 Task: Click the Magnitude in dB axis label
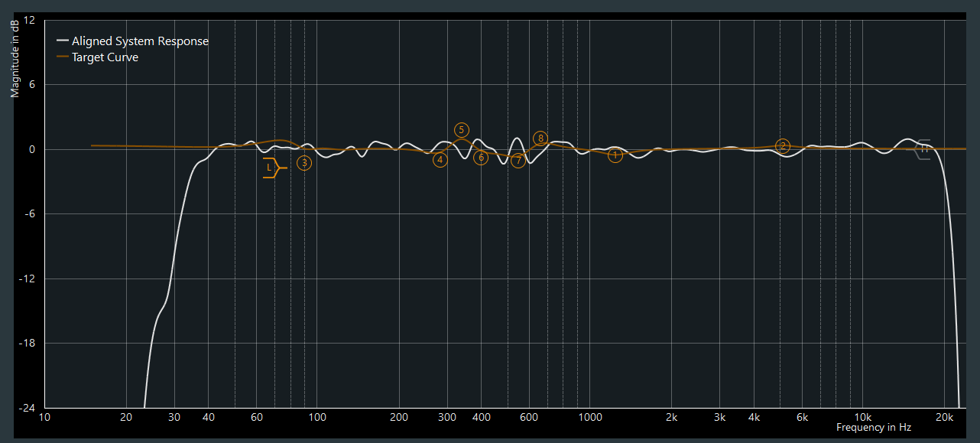(x=15, y=60)
